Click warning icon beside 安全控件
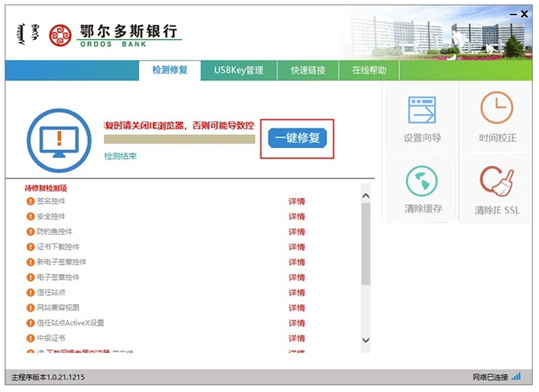 coord(31,216)
